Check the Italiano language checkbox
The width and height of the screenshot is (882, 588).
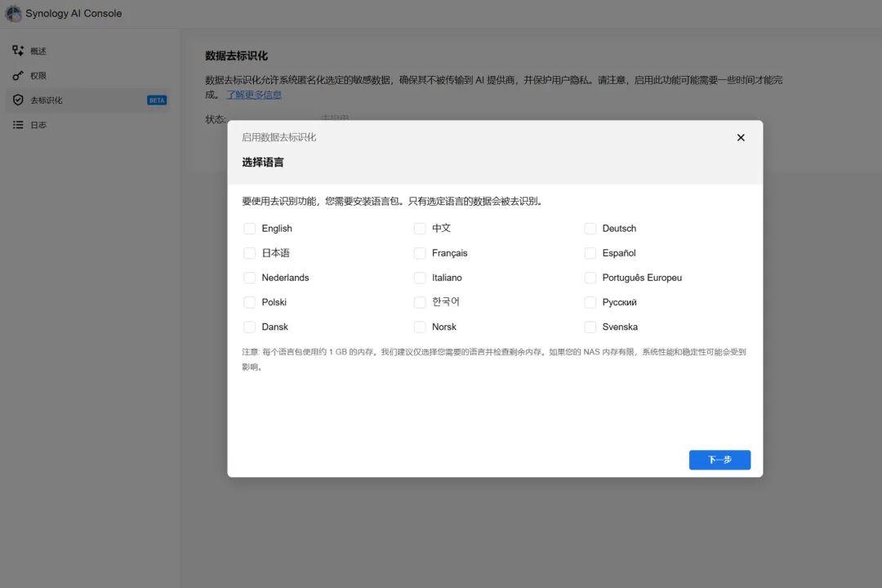(420, 278)
